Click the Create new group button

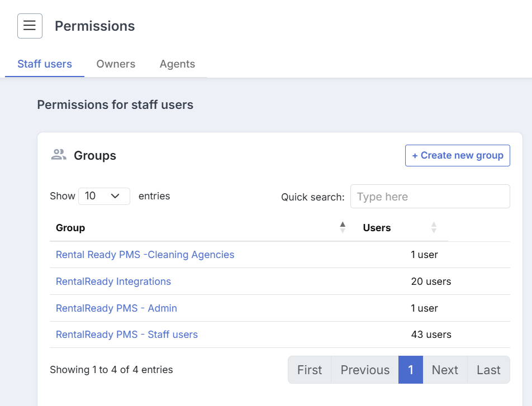click(457, 156)
